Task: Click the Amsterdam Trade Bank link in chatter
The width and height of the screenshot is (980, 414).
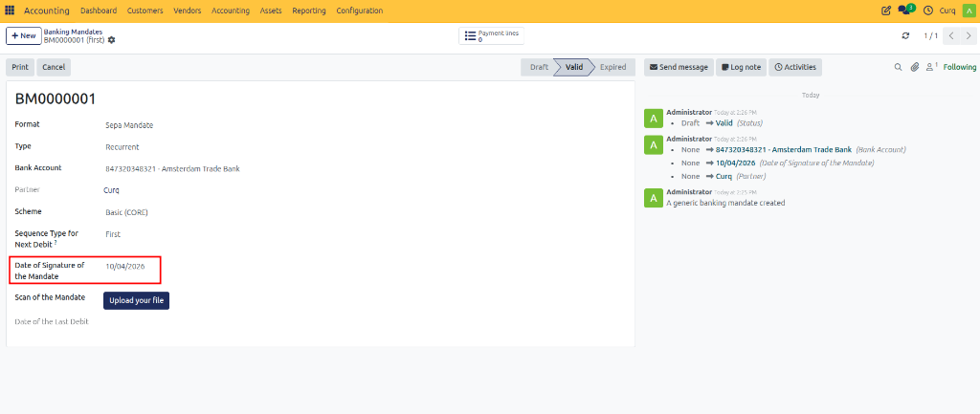Action: (x=784, y=150)
